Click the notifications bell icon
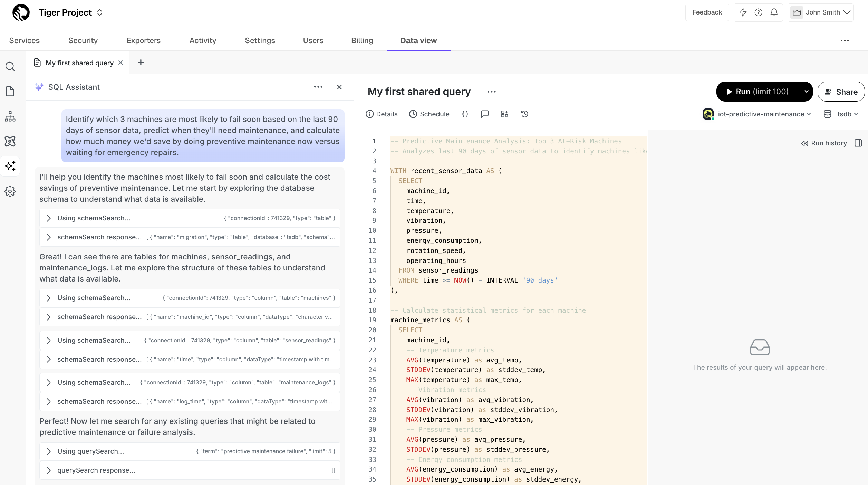Image resolution: width=868 pixels, height=485 pixels. point(774,12)
